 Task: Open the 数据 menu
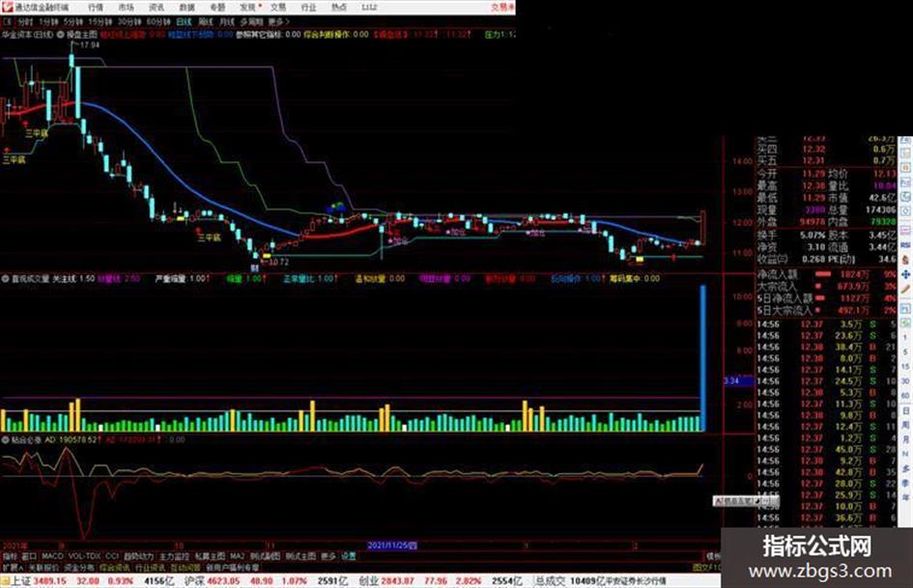click(x=186, y=8)
